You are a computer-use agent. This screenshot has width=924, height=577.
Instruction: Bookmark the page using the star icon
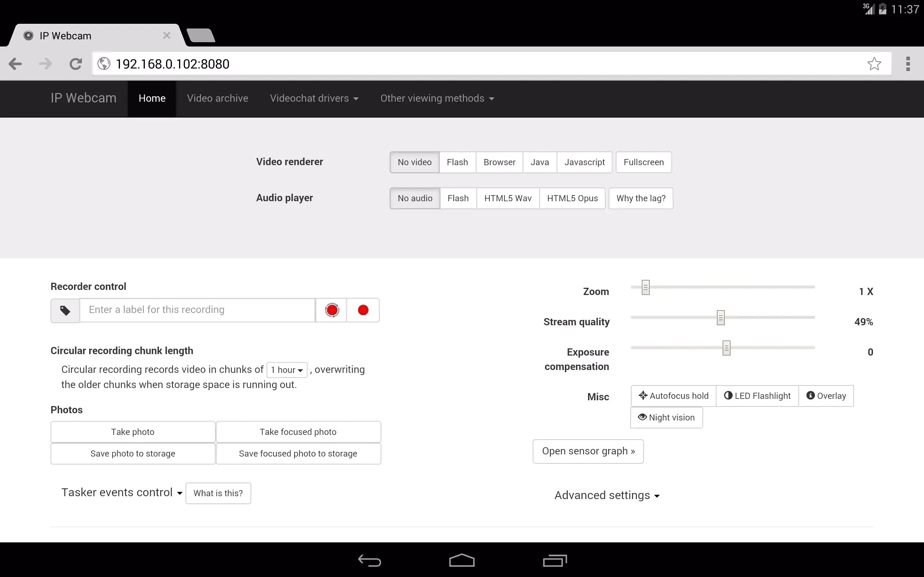874,63
